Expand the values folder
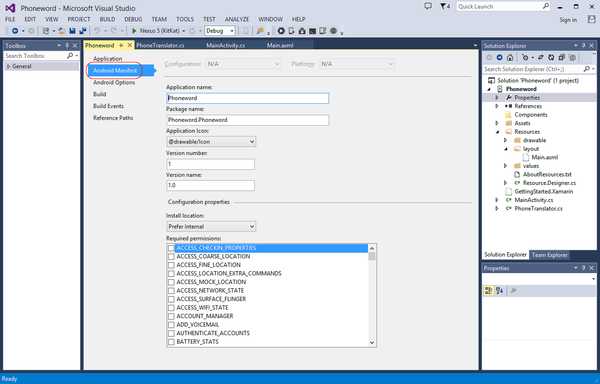The height and width of the screenshot is (384, 600). pyautogui.click(x=505, y=166)
